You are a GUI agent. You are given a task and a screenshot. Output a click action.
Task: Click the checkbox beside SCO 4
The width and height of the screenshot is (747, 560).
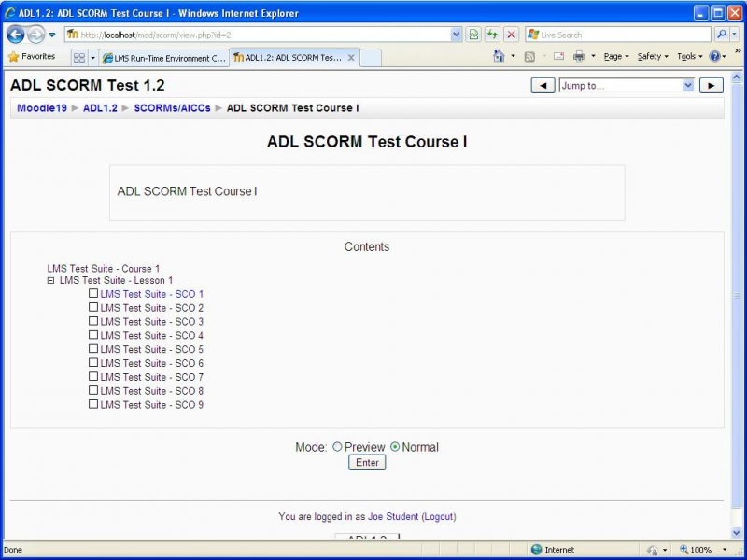tap(93, 335)
